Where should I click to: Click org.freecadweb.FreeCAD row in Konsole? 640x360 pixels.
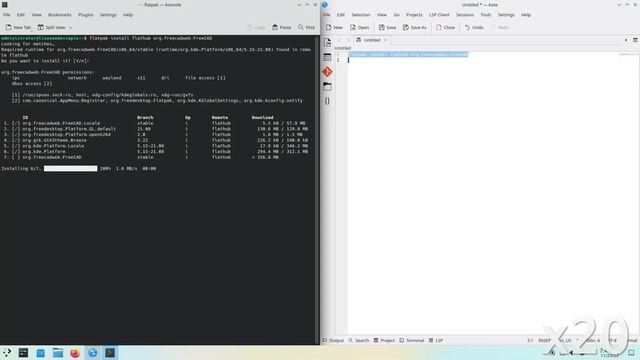click(141, 157)
